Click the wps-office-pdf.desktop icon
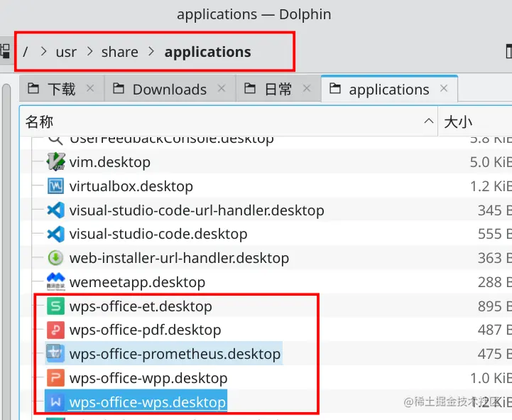The width and height of the screenshot is (512, 420). [x=56, y=330]
